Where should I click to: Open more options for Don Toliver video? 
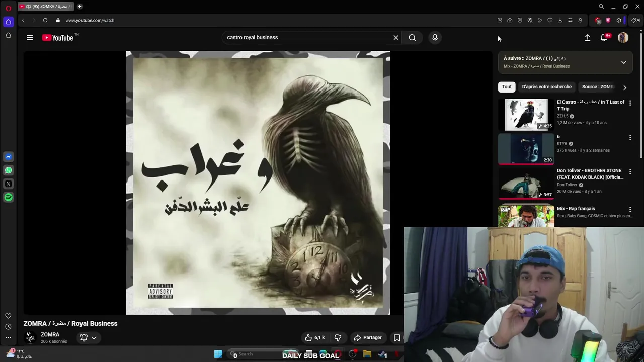click(630, 171)
